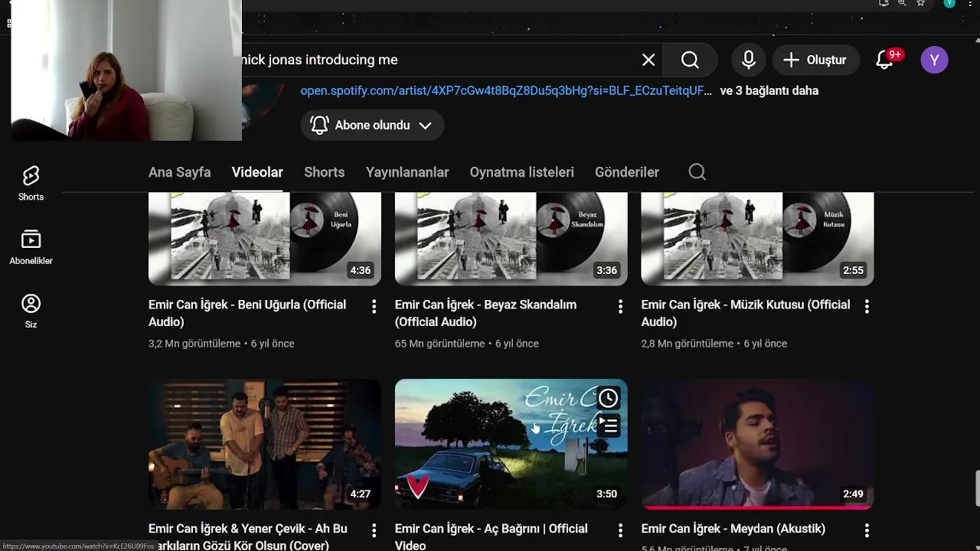Click title 'Emir Can İğrek - Meydan (Akustik)'
The width and height of the screenshot is (980, 551).
[733, 529]
